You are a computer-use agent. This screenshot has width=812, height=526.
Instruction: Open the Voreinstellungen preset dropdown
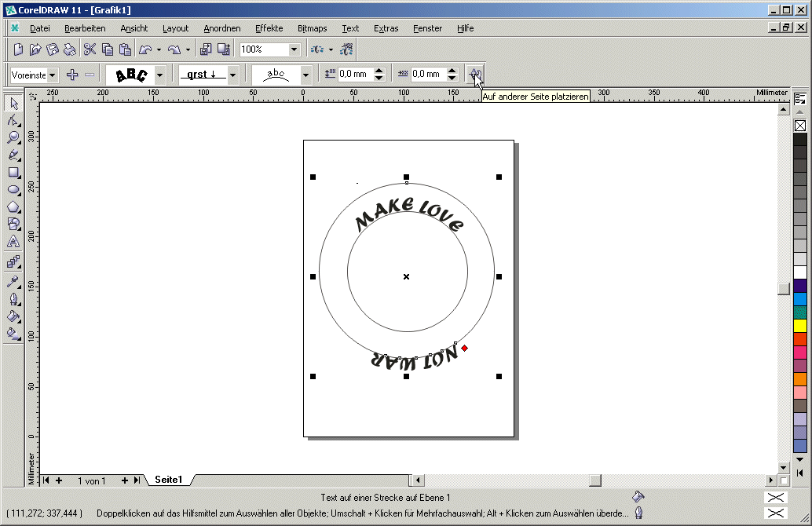pyautogui.click(x=53, y=75)
